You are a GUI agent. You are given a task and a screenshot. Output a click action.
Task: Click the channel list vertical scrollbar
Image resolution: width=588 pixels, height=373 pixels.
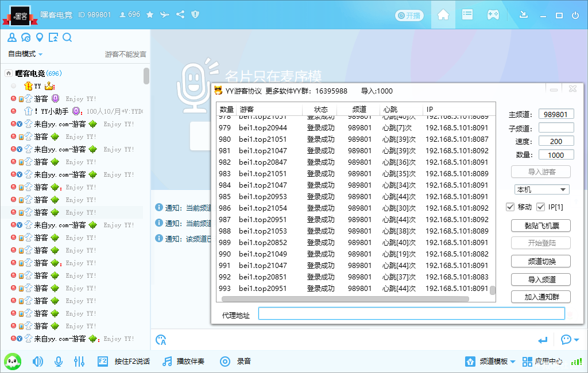(x=146, y=76)
